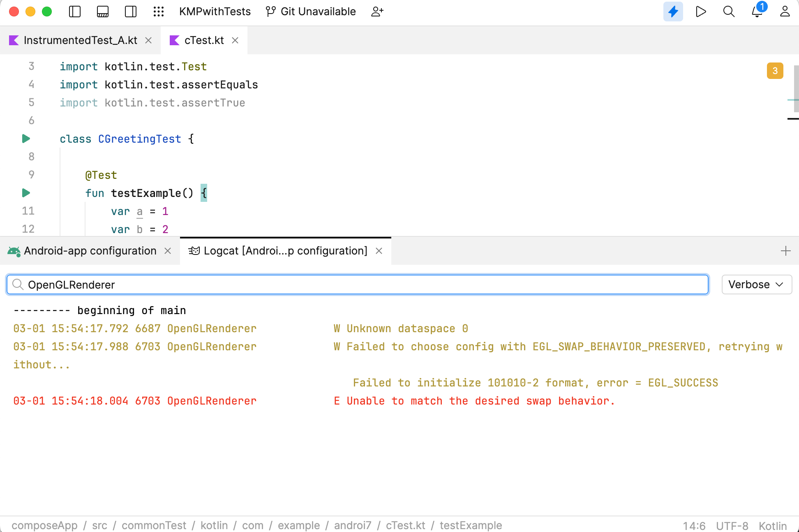799x532 pixels.
Task: Toggle the right sidebar panel icon
Action: pyautogui.click(x=131, y=12)
